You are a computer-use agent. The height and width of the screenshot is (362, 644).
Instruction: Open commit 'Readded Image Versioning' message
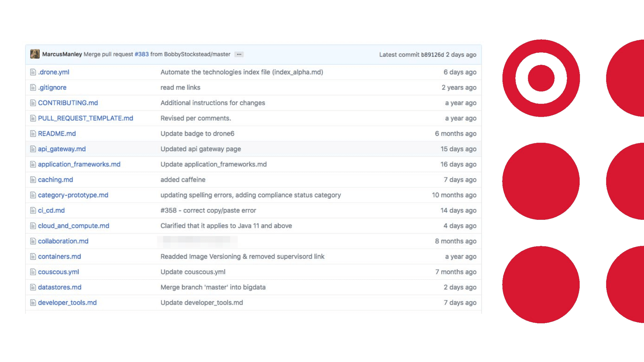[x=242, y=256]
